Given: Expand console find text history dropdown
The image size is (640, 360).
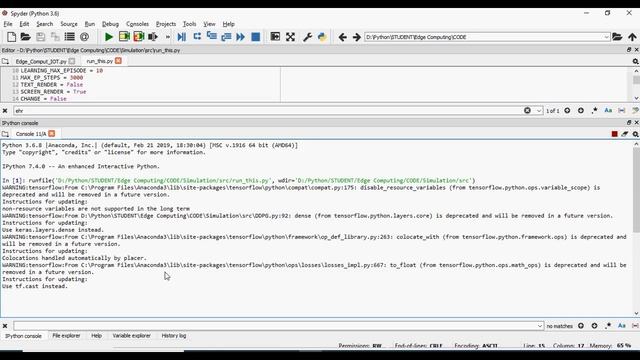Looking at the screenshot, I should [540, 326].
